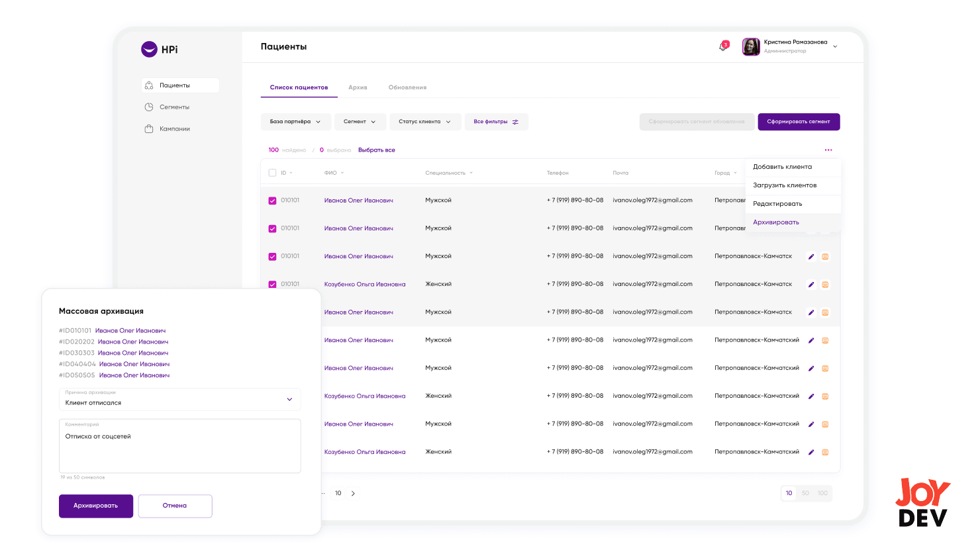Click the HPi logo in the sidebar
The width and height of the screenshot is (980, 552).
point(159,50)
